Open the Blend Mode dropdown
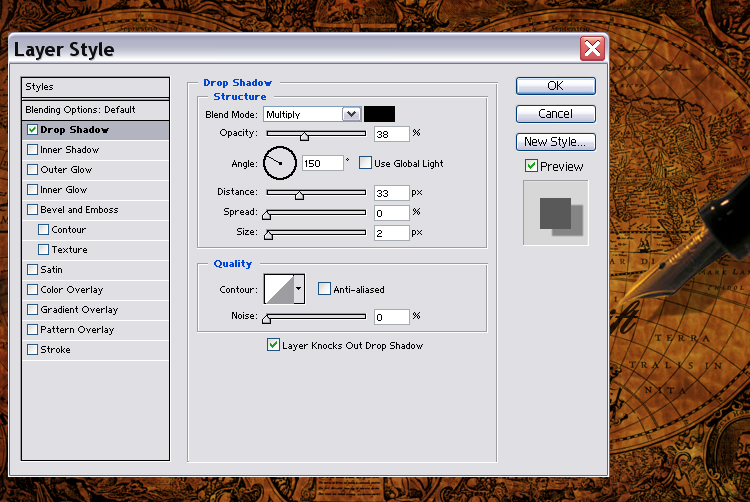750x502 pixels. coord(351,114)
